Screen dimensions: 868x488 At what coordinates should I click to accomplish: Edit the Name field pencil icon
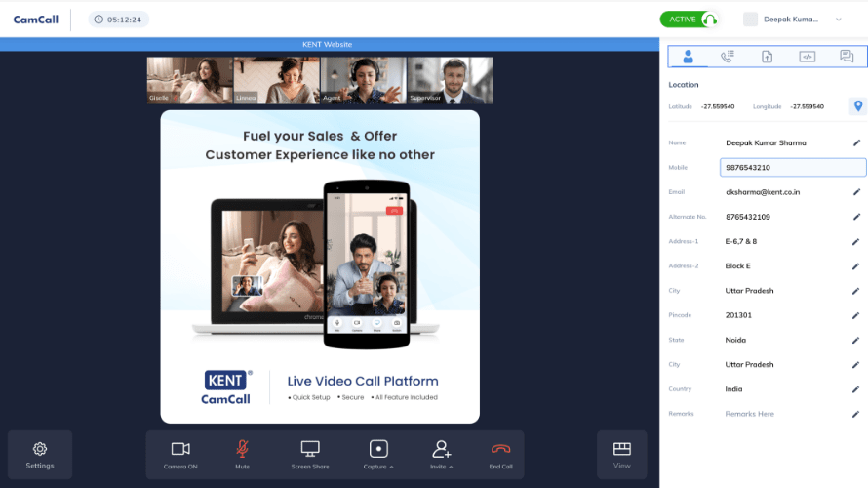point(856,142)
